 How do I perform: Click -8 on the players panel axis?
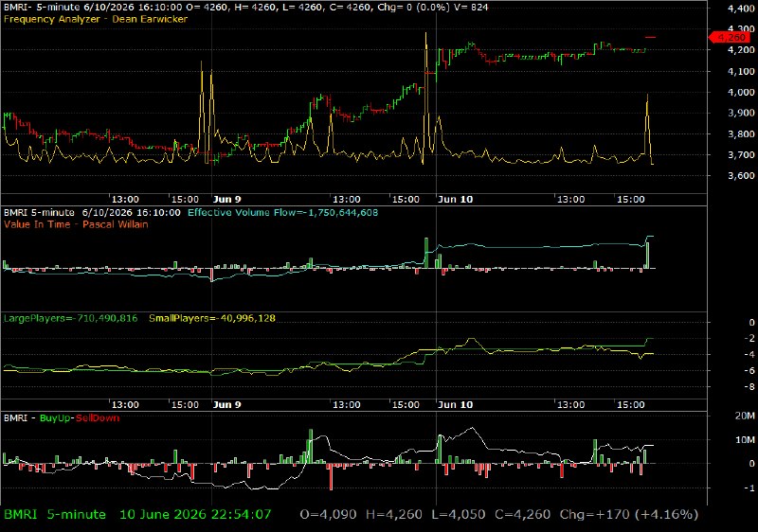pos(749,386)
